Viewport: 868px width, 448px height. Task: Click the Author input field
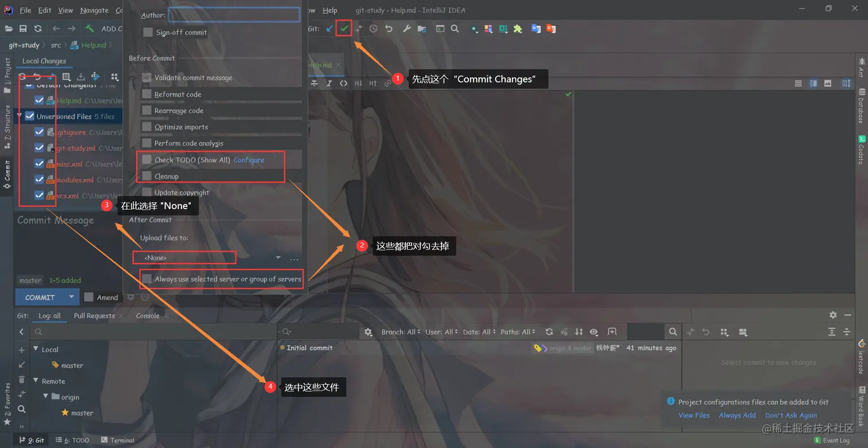coord(234,15)
